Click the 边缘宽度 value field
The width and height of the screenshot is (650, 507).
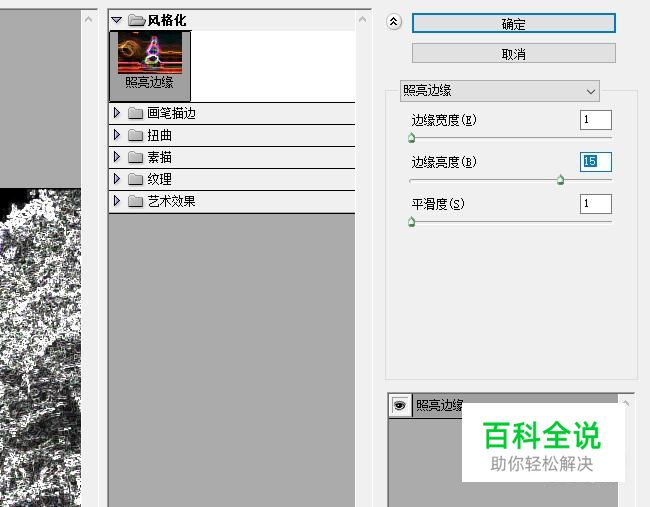595,120
